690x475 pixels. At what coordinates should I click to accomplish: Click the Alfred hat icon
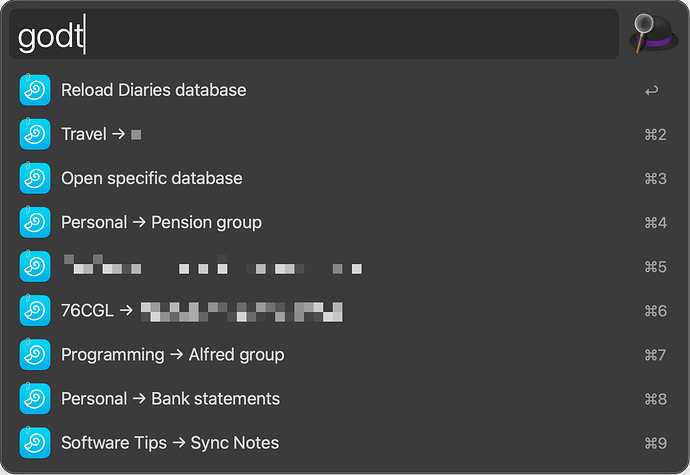654,35
